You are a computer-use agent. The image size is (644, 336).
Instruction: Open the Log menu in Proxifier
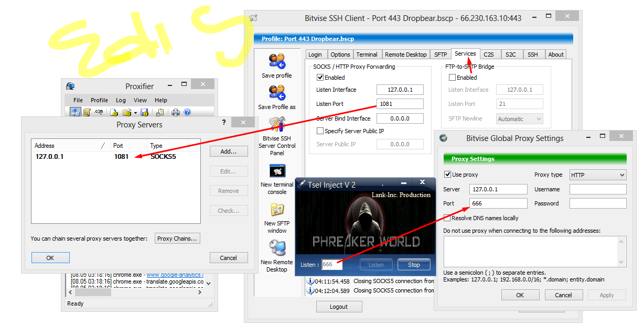[x=121, y=100]
